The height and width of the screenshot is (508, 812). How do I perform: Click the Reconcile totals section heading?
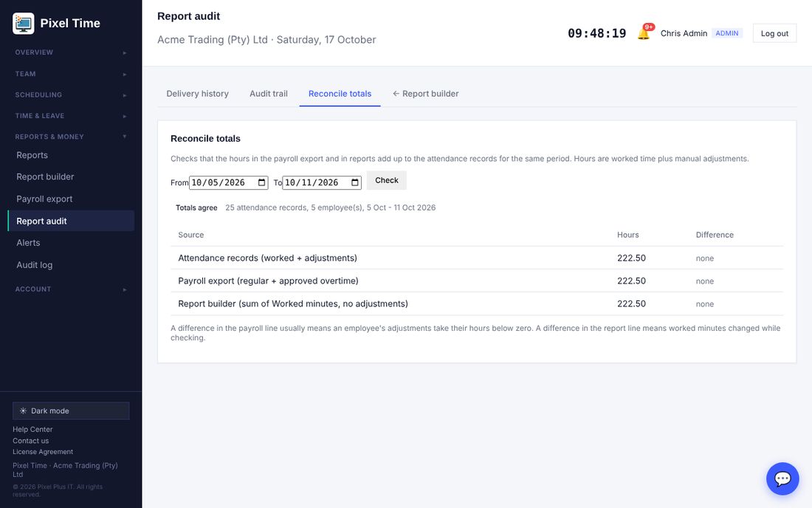[206, 138]
